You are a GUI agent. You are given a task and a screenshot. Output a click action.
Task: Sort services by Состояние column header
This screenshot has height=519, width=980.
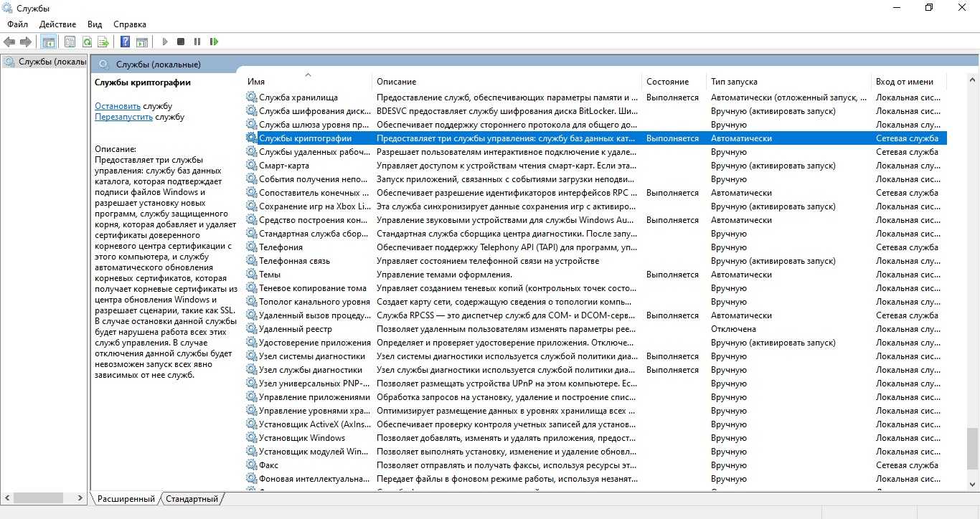(x=667, y=82)
